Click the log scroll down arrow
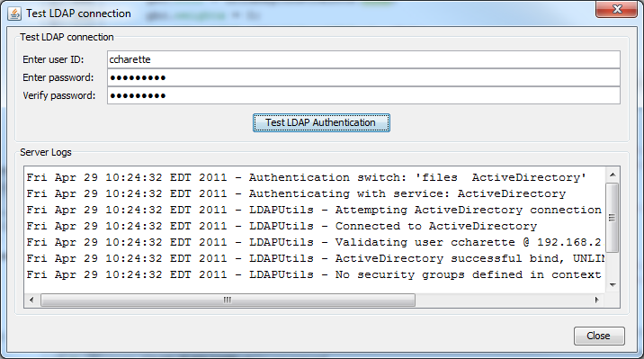The width and height of the screenshot is (644, 359). (x=613, y=284)
